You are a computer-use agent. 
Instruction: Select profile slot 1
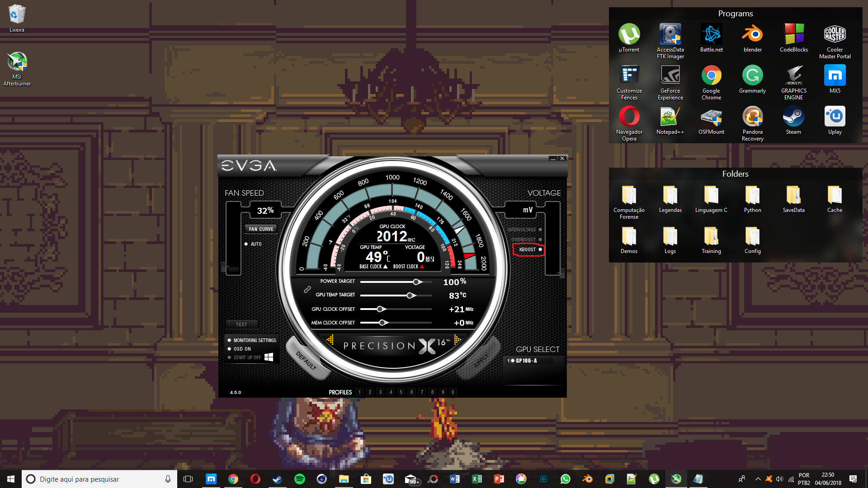point(359,392)
